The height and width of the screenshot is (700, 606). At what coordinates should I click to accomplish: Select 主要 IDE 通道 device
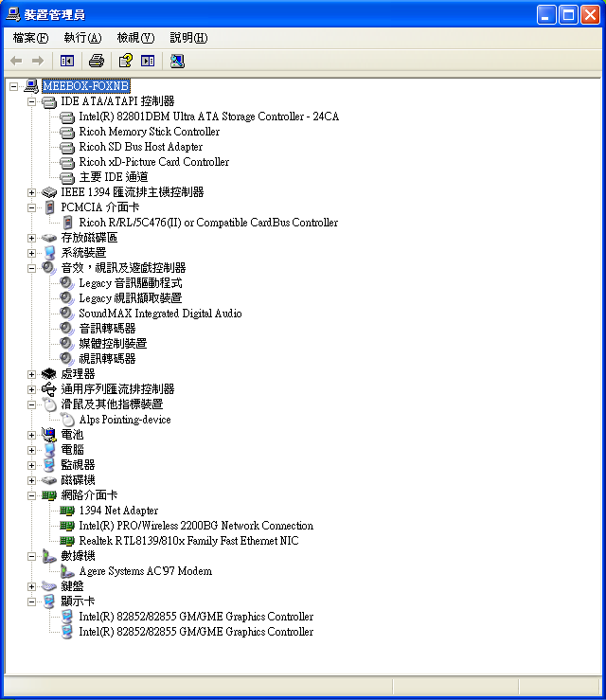click(114, 177)
